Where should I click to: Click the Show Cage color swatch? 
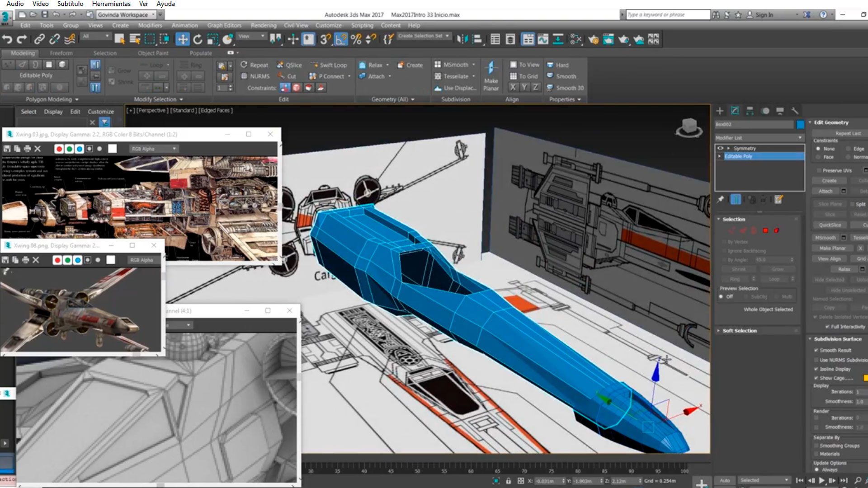coord(866,378)
